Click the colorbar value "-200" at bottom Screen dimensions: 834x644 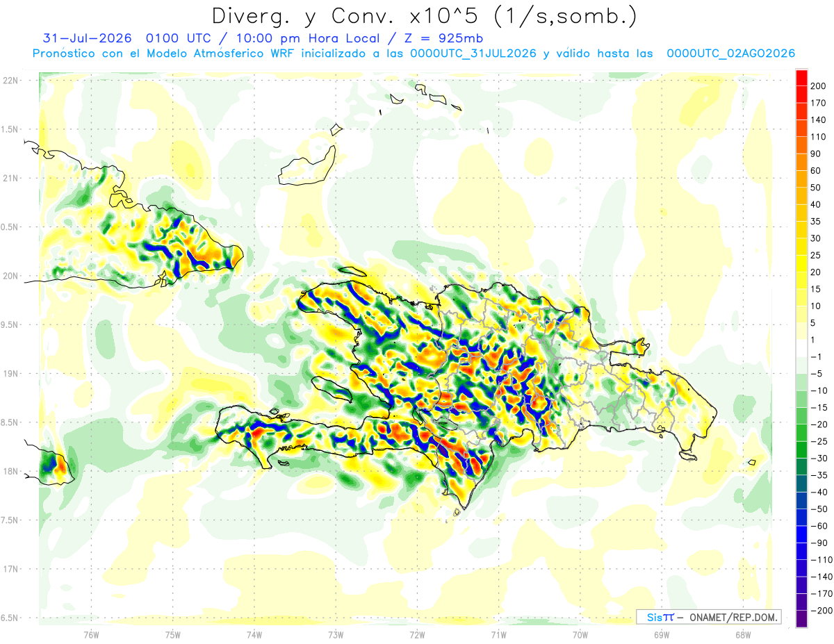coord(821,610)
